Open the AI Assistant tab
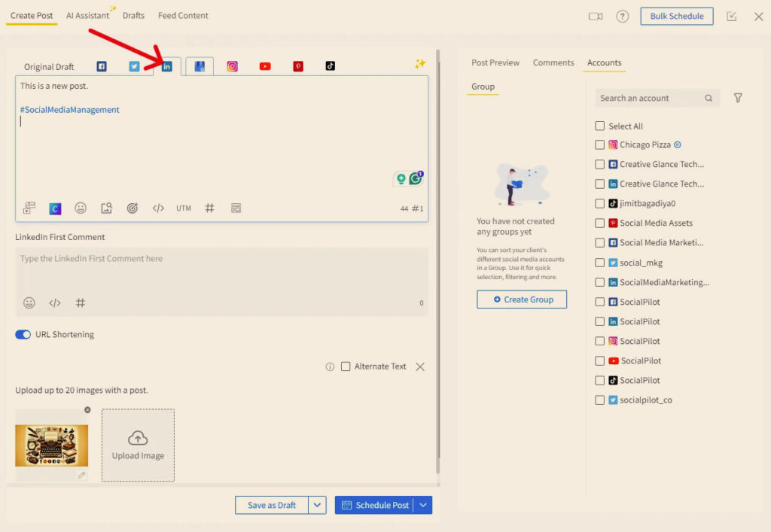Screen dimensions: 771x532 87,16
